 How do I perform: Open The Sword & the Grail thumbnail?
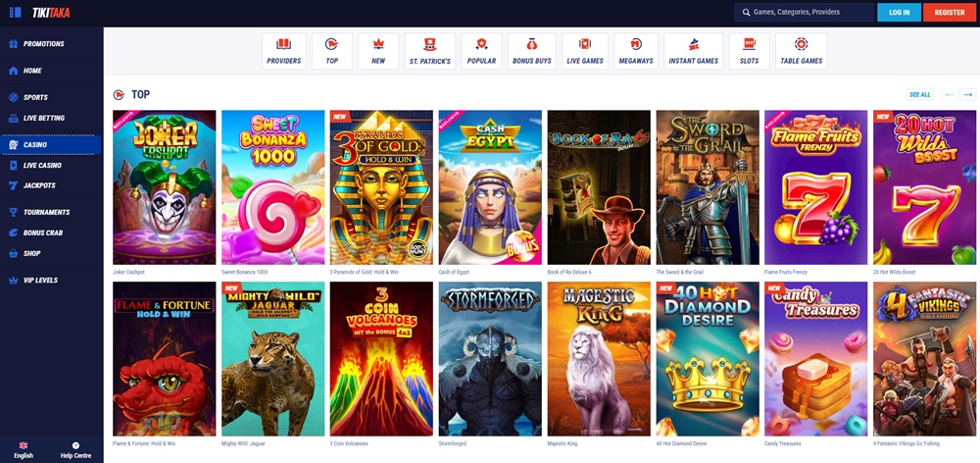pyautogui.click(x=708, y=187)
